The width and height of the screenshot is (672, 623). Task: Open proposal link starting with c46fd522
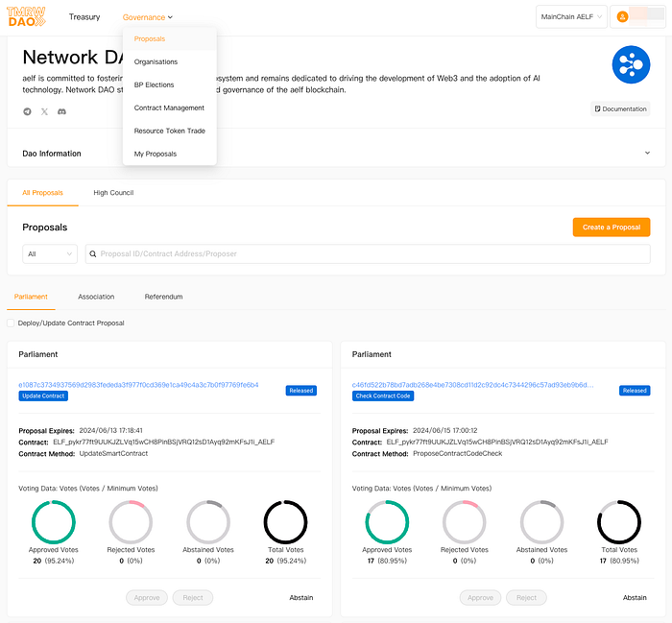(x=472, y=385)
